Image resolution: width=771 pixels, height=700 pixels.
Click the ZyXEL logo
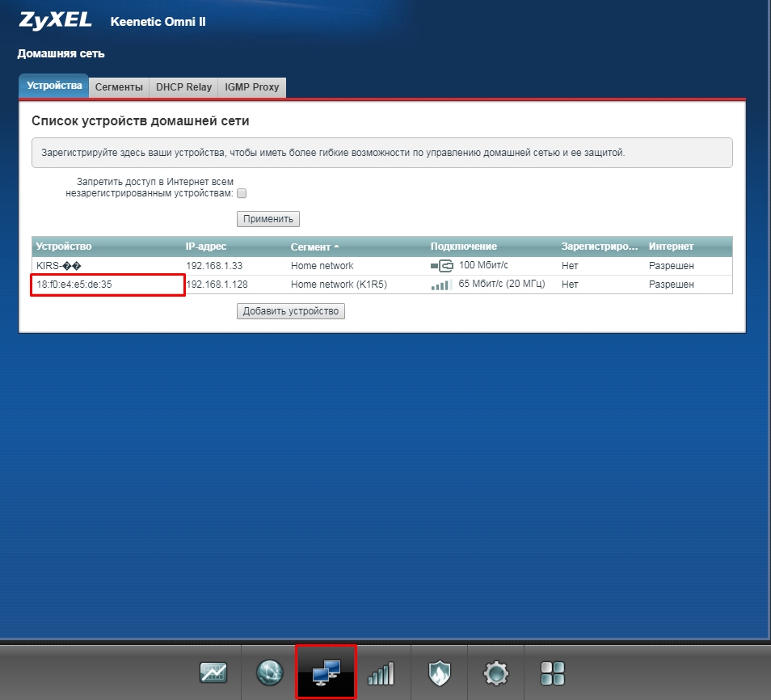coord(55,21)
